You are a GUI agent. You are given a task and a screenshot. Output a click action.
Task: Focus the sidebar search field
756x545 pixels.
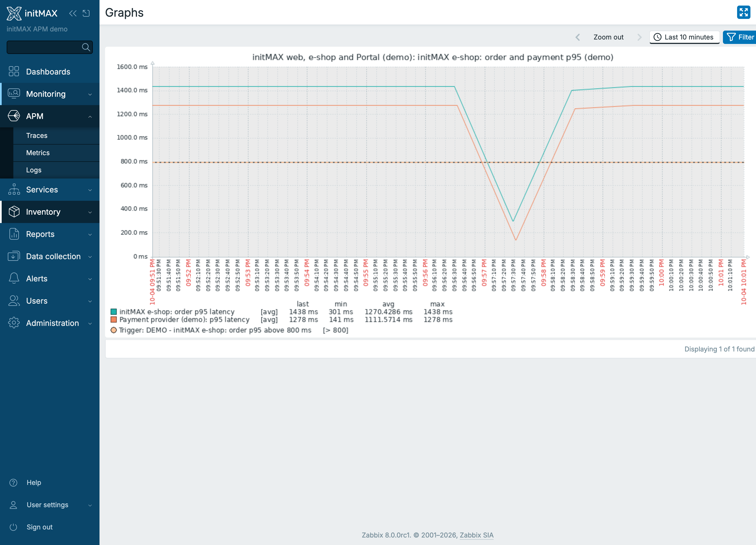tap(50, 47)
